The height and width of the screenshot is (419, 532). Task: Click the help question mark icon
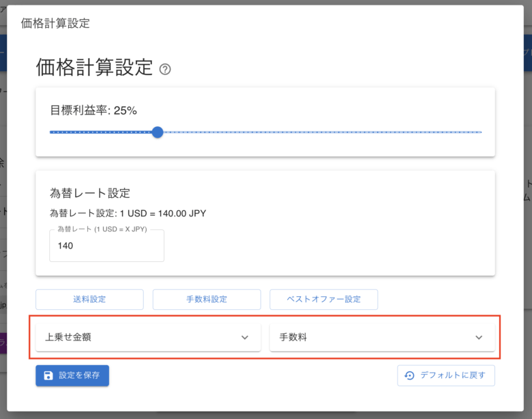[164, 69]
